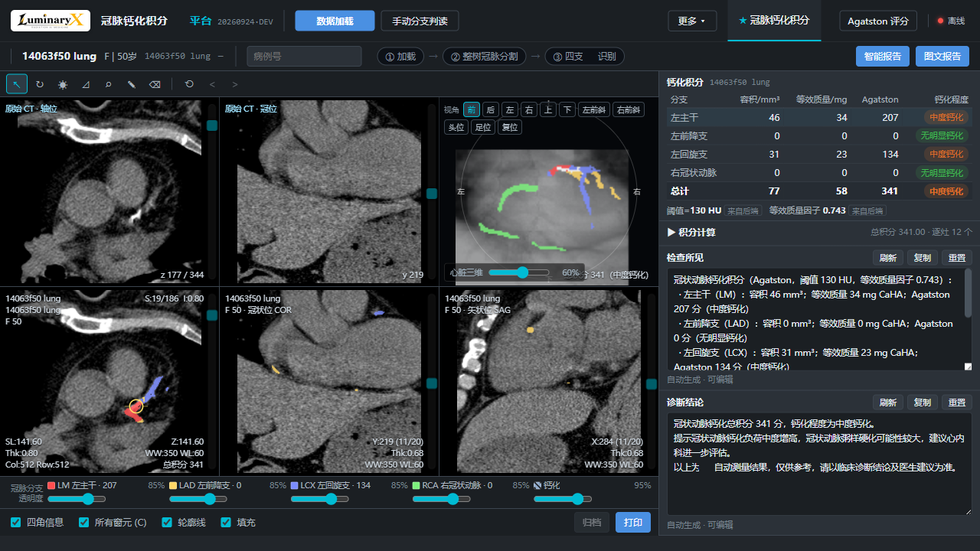Select the 左前斜 view angle
The image size is (980, 551).
(593, 109)
